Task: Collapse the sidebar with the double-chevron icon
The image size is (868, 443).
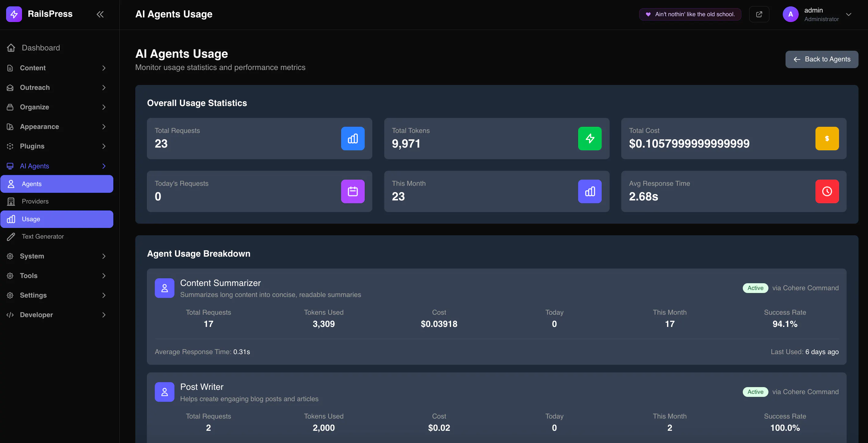Action: [100, 14]
